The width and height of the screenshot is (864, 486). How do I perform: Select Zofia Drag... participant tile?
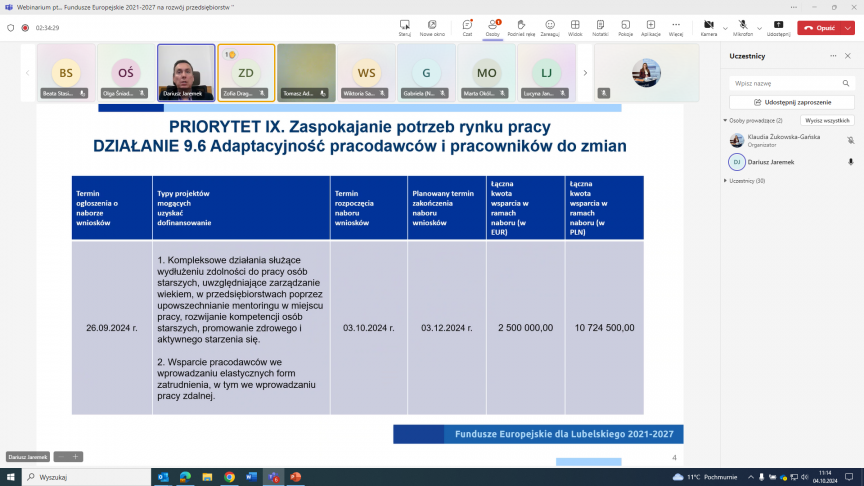click(246, 73)
